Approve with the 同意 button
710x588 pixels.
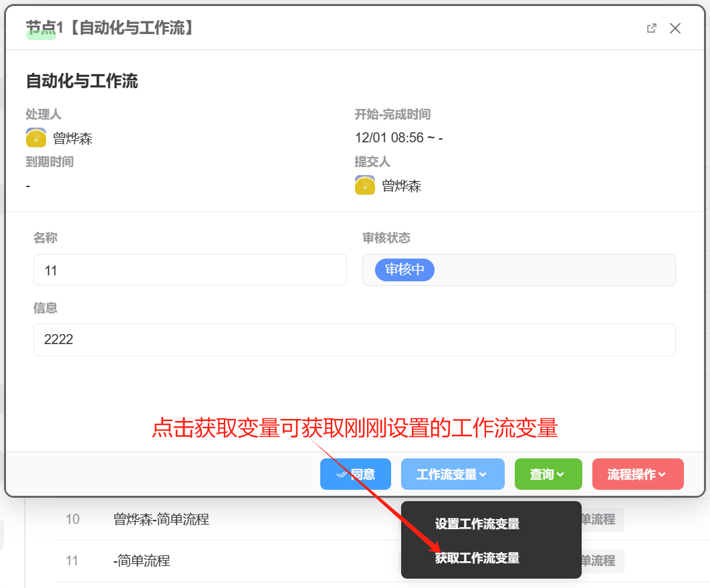tap(356, 474)
